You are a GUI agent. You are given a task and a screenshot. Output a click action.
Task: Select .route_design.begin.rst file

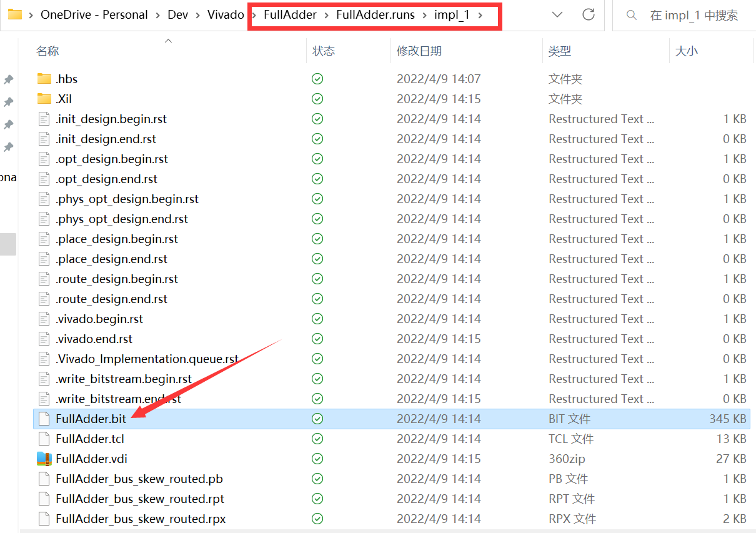click(x=116, y=279)
